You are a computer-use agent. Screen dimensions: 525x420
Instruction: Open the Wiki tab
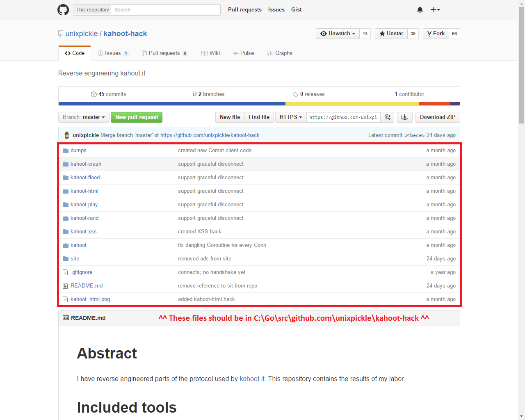click(x=211, y=53)
